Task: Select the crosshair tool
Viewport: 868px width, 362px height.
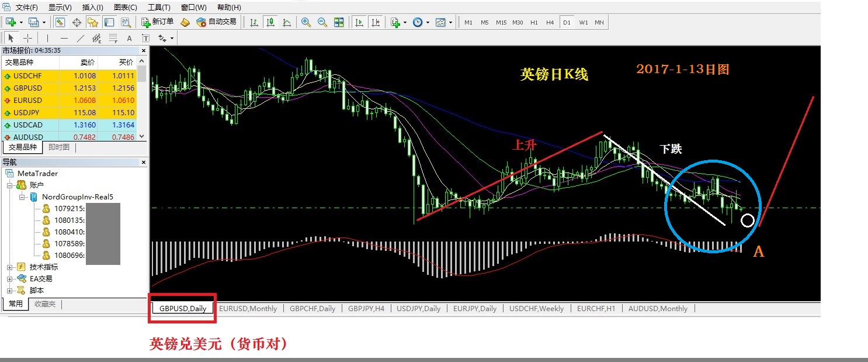Action: pos(27,38)
